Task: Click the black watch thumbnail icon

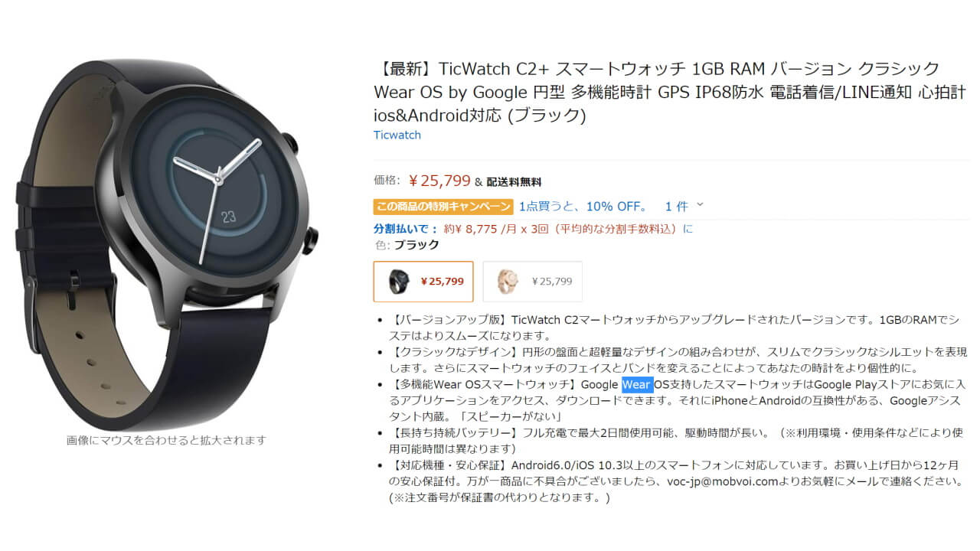Action: 398,282
